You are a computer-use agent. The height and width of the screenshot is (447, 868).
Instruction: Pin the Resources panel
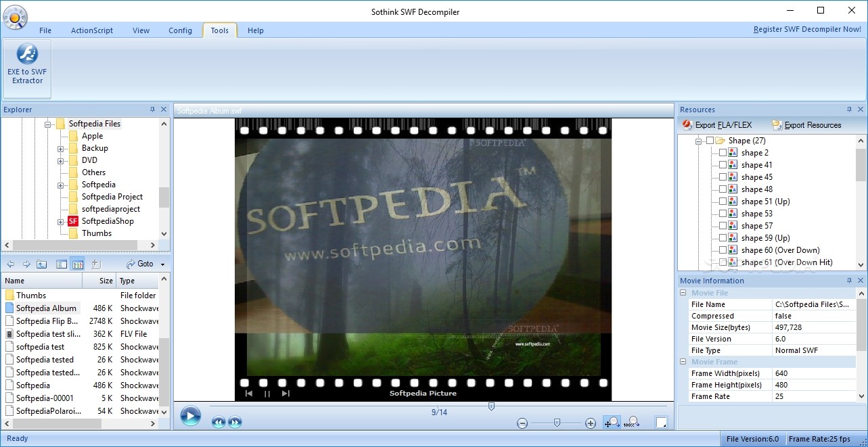(850, 110)
